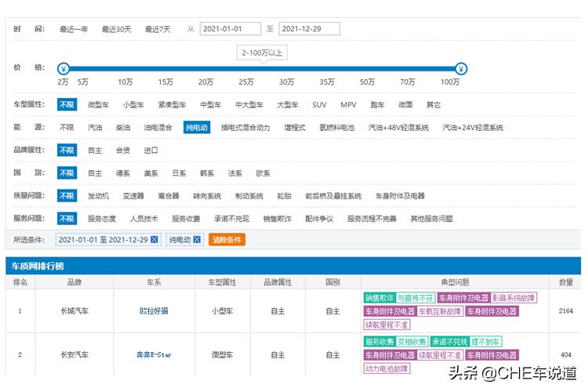Filter service issue by 配件争议

point(320,219)
